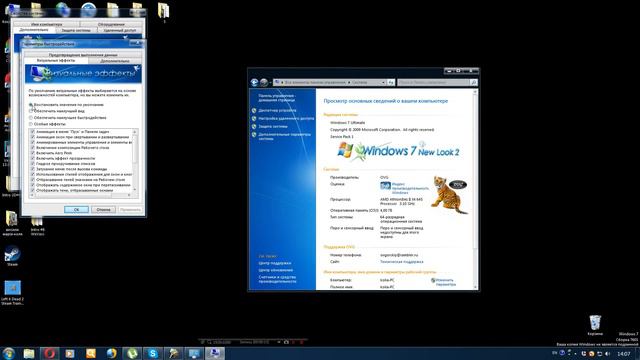Viewport: 640px width, 360px height.
Task: Click Forward arrow in System window
Action: (264, 82)
